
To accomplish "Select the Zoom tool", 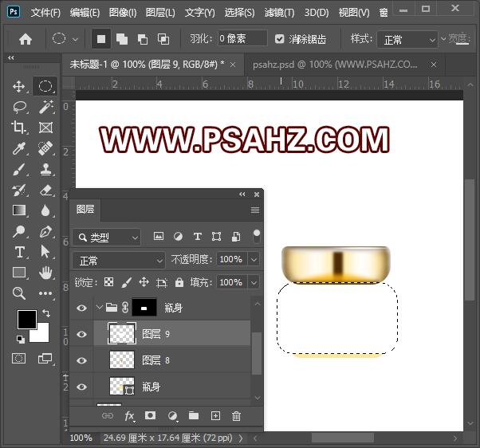I will [x=19, y=293].
